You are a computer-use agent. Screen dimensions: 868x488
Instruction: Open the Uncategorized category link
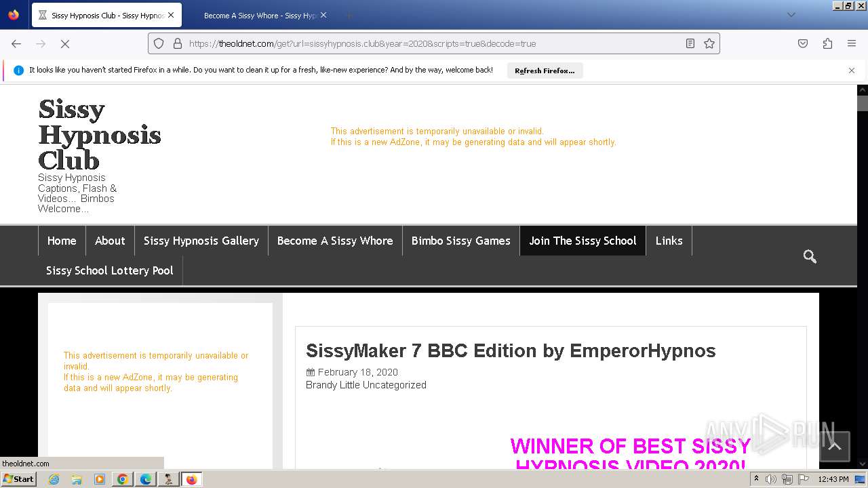(x=395, y=385)
